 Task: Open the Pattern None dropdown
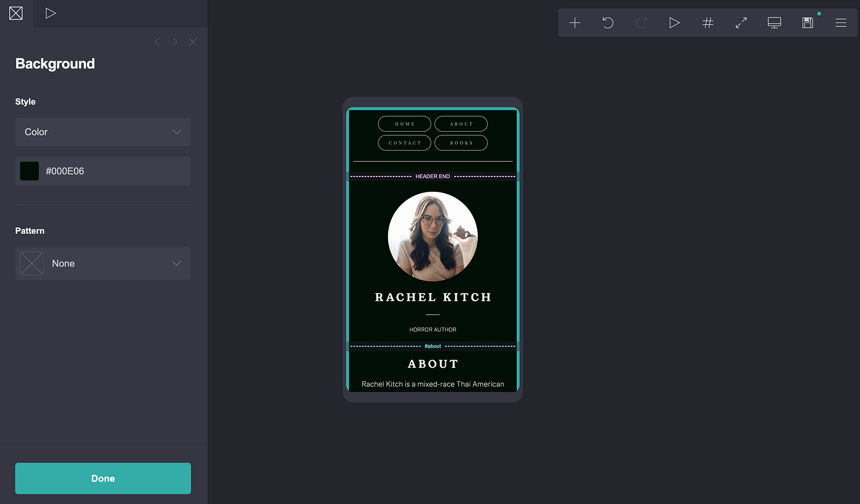coord(103,263)
